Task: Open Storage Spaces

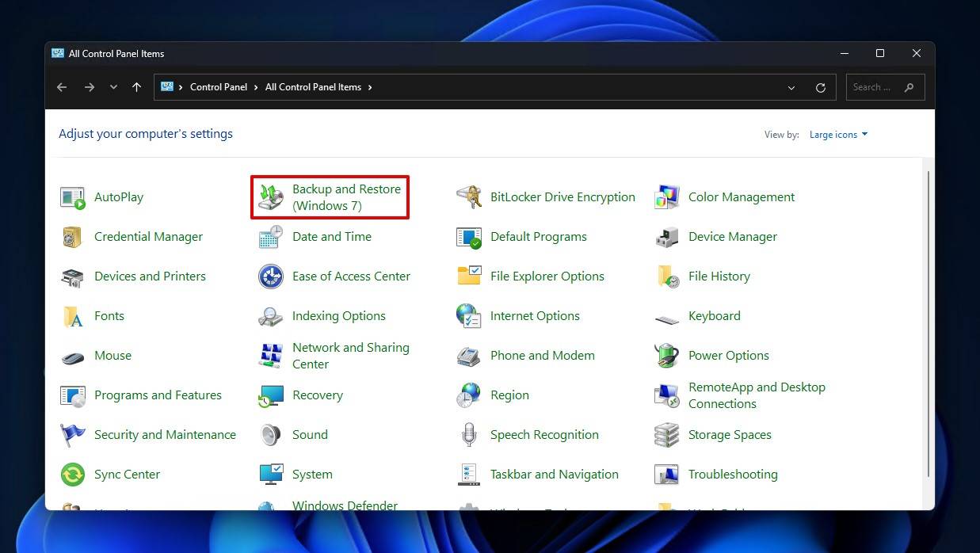Action: click(x=730, y=434)
